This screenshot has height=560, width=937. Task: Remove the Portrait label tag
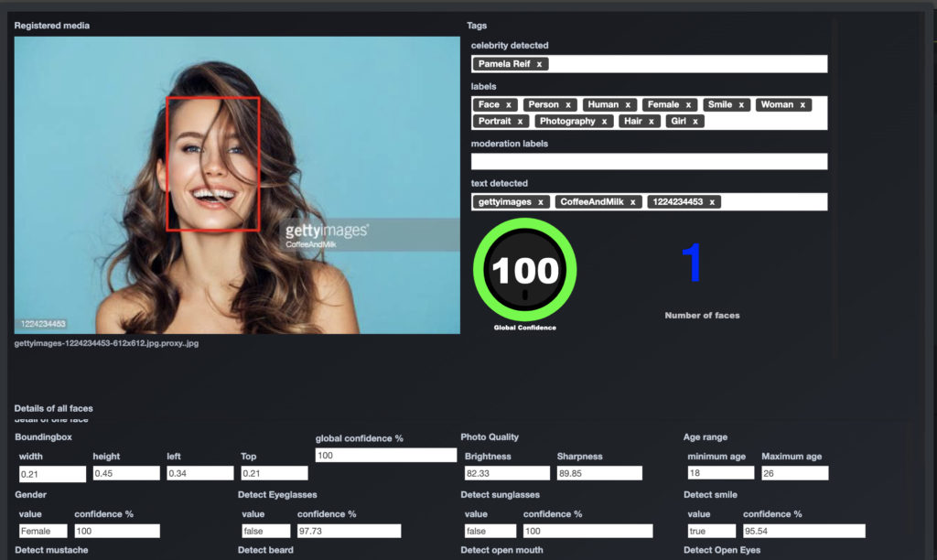[520, 122]
